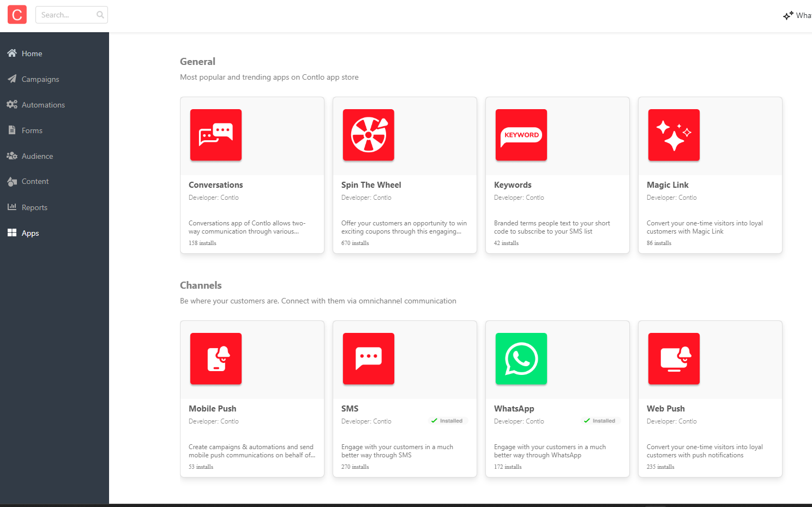The image size is (812, 507).
Task: Open the Audience page
Action: pyautogui.click(x=38, y=156)
